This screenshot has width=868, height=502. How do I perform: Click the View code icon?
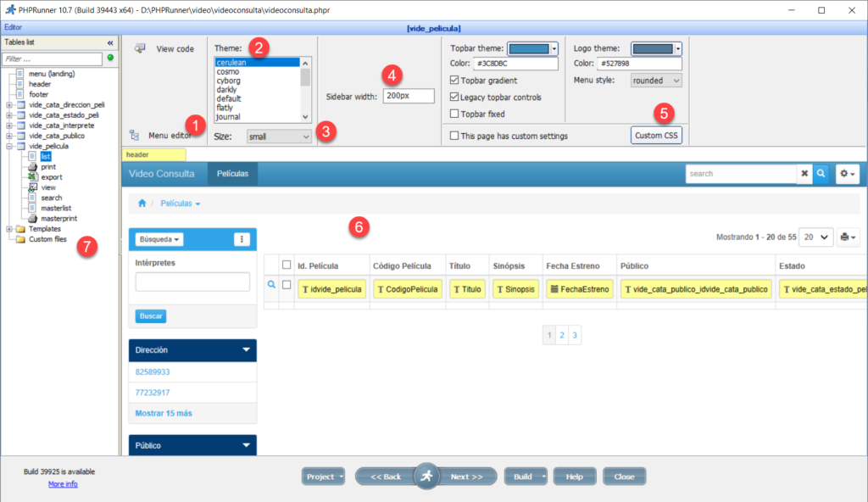[139, 48]
